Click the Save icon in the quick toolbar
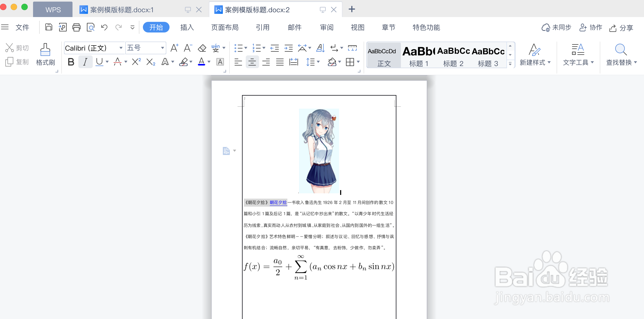This screenshot has width=644, height=319. pyautogui.click(x=49, y=27)
